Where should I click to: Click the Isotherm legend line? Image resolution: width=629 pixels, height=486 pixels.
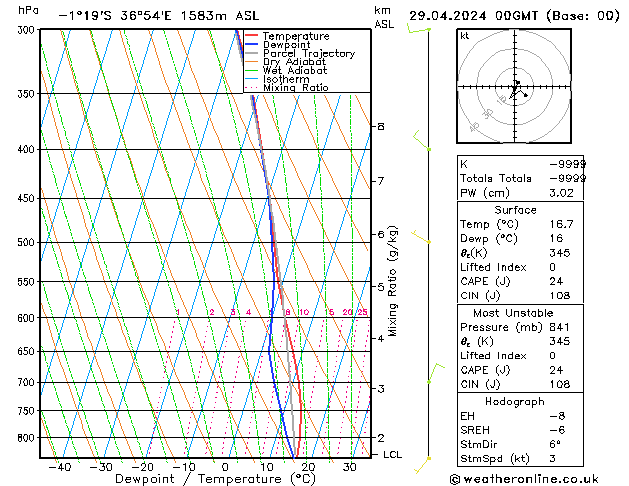coord(251,79)
